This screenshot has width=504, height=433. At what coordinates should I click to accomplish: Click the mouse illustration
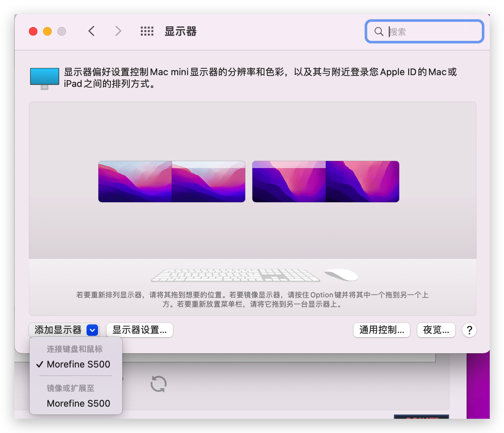(341, 275)
